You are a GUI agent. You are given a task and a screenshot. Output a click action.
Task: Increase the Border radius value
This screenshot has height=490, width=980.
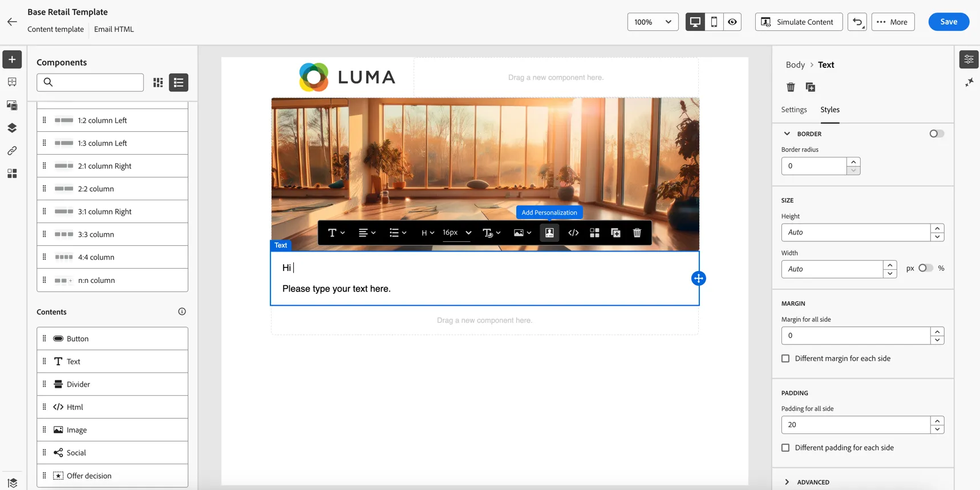(853, 162)
